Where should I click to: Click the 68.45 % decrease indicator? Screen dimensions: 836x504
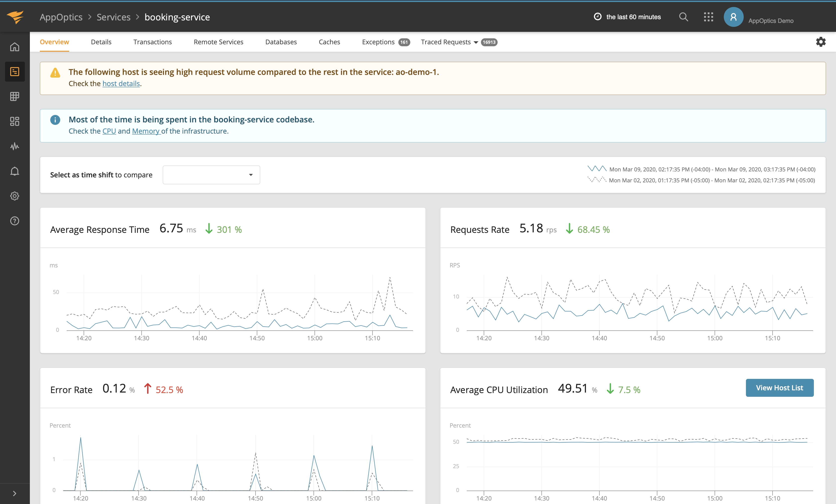[x=588, y=229]
